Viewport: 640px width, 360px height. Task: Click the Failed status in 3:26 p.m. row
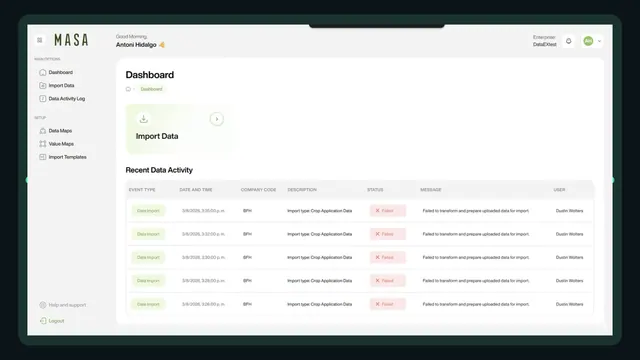point(388,304)
